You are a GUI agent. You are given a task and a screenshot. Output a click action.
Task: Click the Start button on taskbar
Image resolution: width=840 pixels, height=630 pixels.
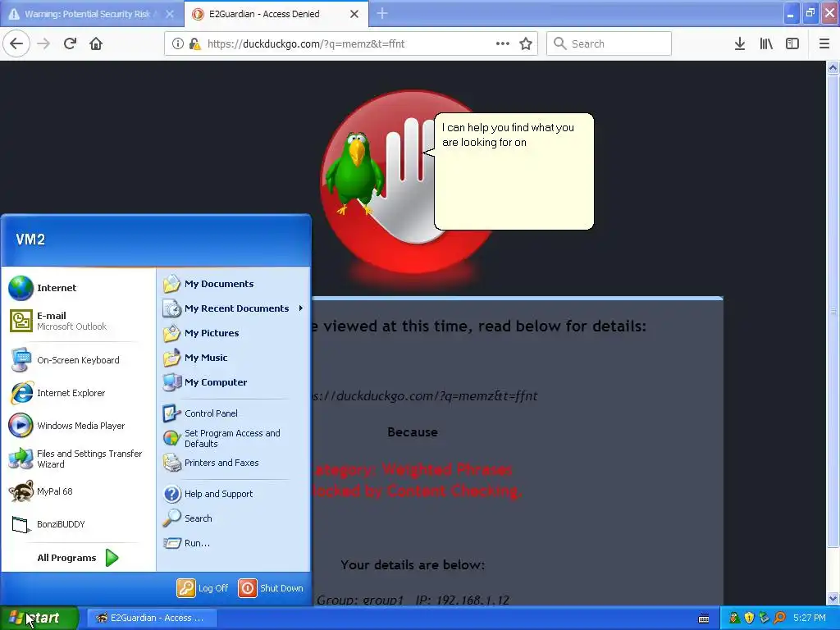[39, 618]
